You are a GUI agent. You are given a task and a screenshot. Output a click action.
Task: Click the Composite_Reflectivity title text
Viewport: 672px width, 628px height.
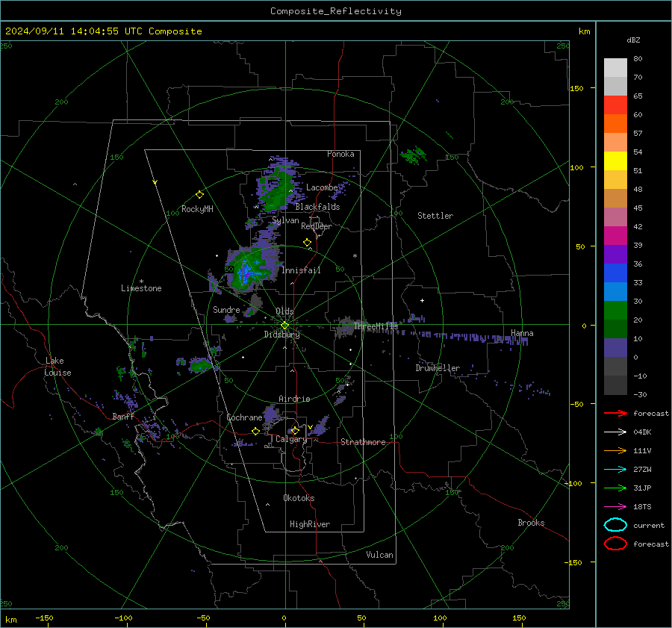(x=335, y=11)
